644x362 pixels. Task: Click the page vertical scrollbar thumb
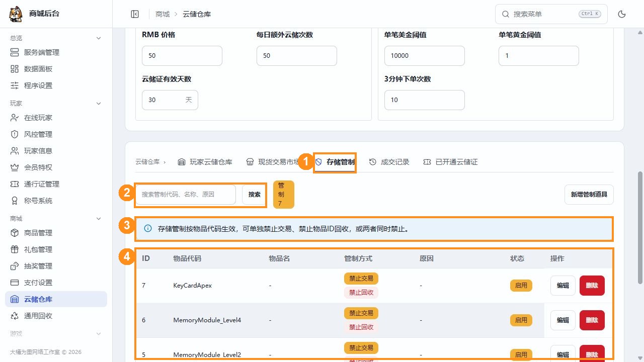coord(640,228)
